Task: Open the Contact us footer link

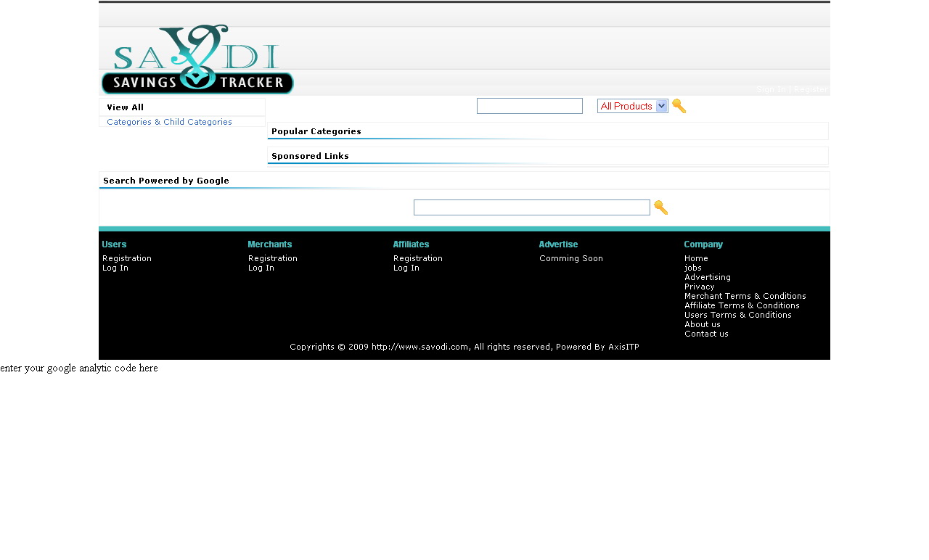Action: (706, 334)
